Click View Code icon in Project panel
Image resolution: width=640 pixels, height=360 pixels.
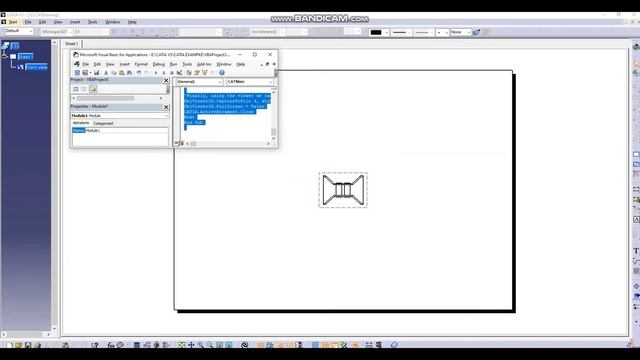coord(76,89)
